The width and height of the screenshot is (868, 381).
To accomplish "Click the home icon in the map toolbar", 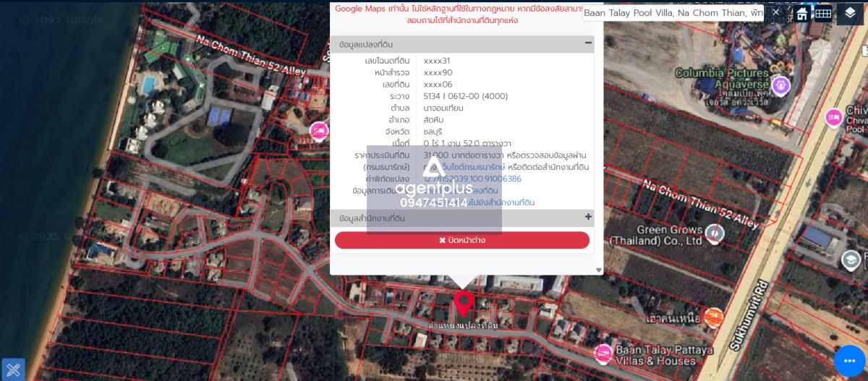I will click(x=801, y=13).
